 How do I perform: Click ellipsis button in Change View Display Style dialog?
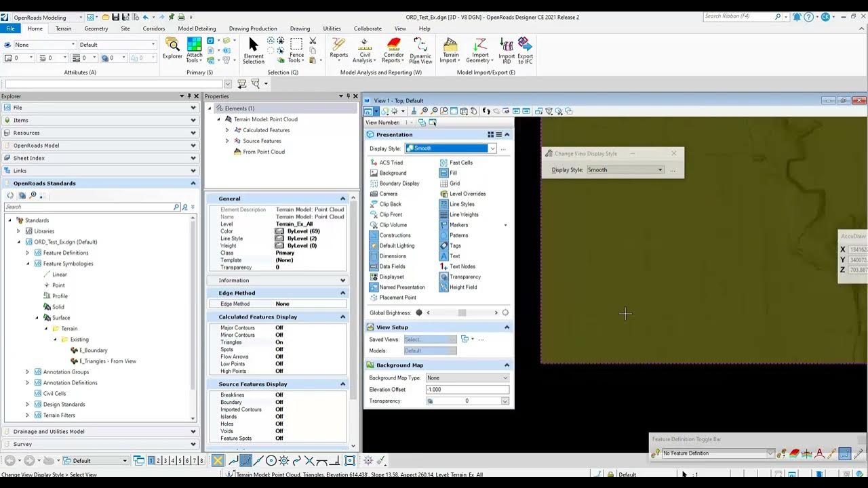coord(673,170)
